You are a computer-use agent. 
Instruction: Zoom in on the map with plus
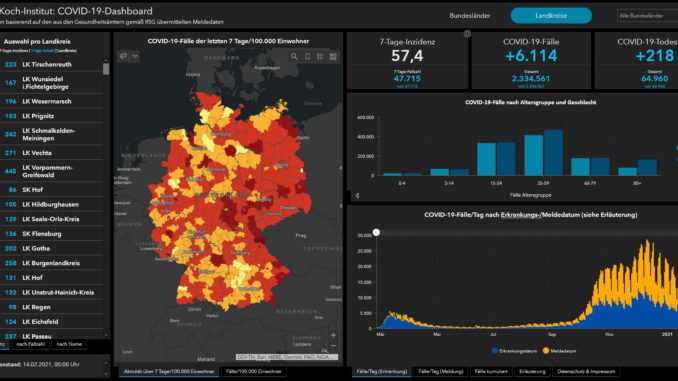333,335
